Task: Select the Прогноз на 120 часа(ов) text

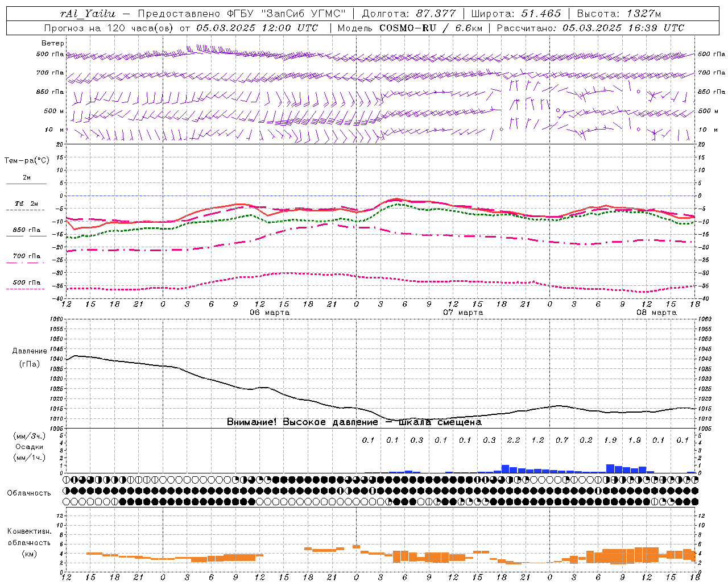Action: click(x=109, y=28)
